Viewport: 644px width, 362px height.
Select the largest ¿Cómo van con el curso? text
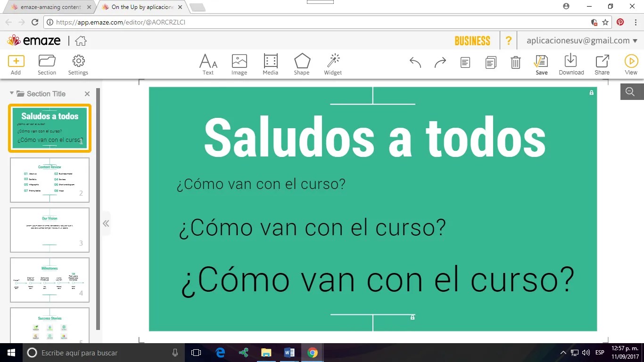(378, 280)
